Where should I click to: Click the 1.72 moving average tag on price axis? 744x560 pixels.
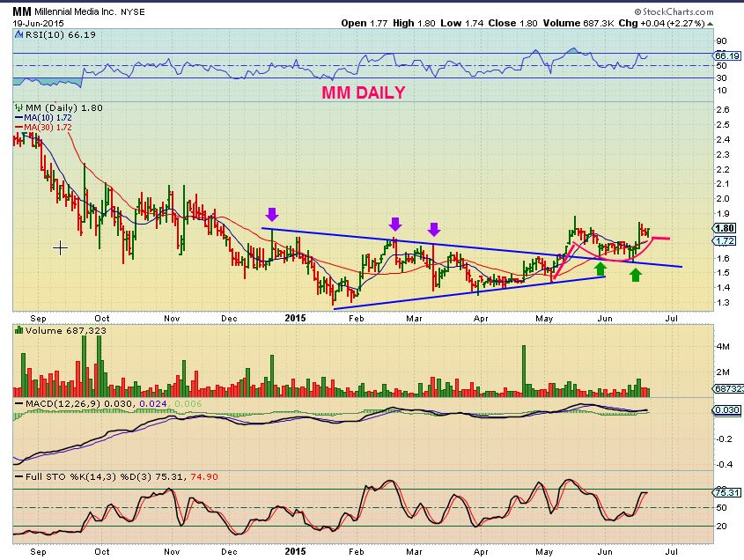tap(726, 241)
